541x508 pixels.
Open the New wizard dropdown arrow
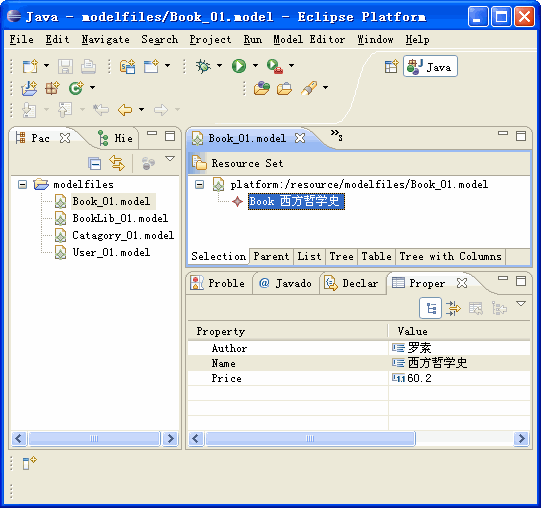47,66
